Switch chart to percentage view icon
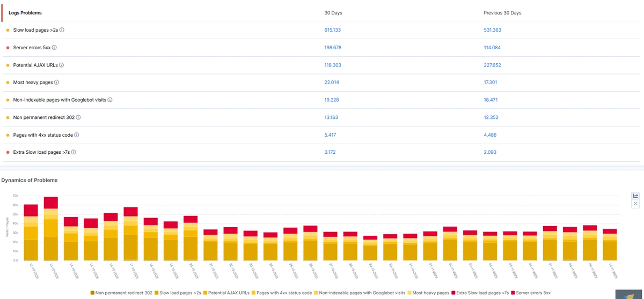The height and width of the screenshot is (299, 644). click(635, 204)
